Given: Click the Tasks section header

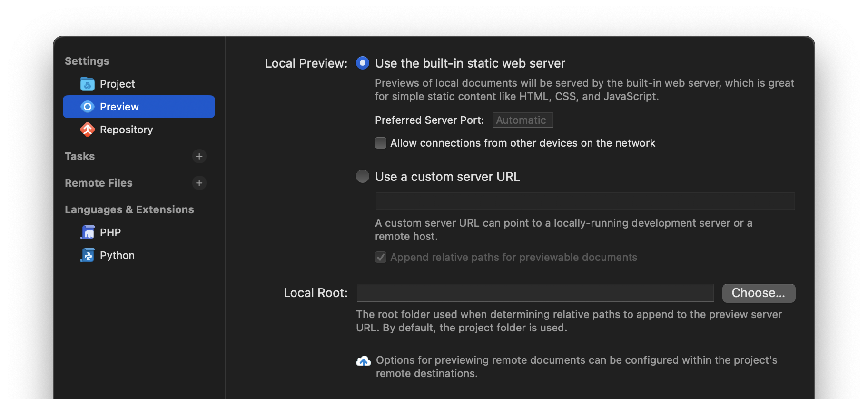Looking at the screenshot, I should [80, 156].
